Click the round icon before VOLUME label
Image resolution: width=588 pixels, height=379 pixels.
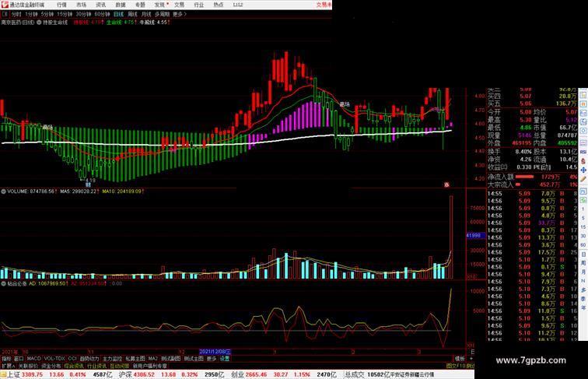pos(3,191)
